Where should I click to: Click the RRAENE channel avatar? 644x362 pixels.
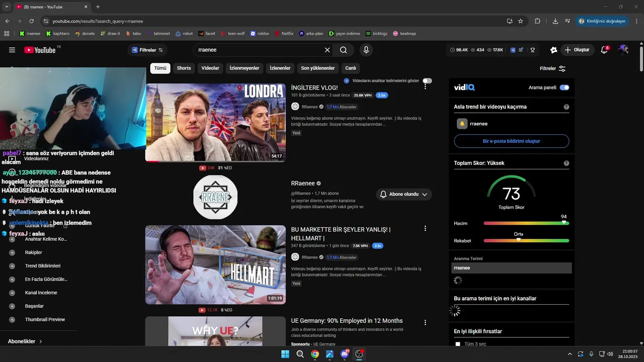click(x=215, y=197)
